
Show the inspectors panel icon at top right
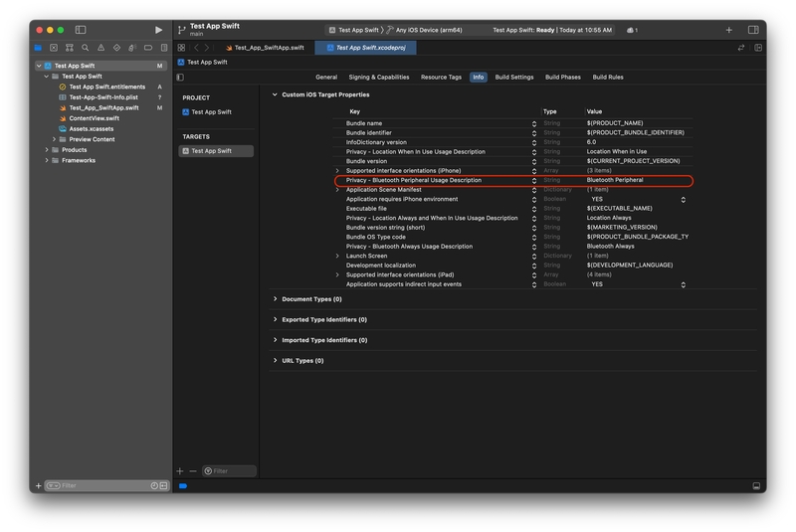click(753, 30)
